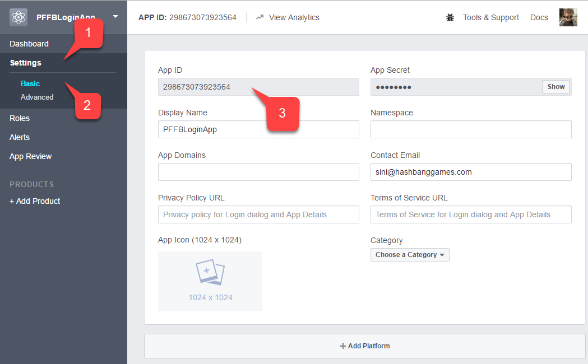The width and height of the screenshot is (588, 364).
Task: Open Alerts in sidebar
Action: coord(20,137)
